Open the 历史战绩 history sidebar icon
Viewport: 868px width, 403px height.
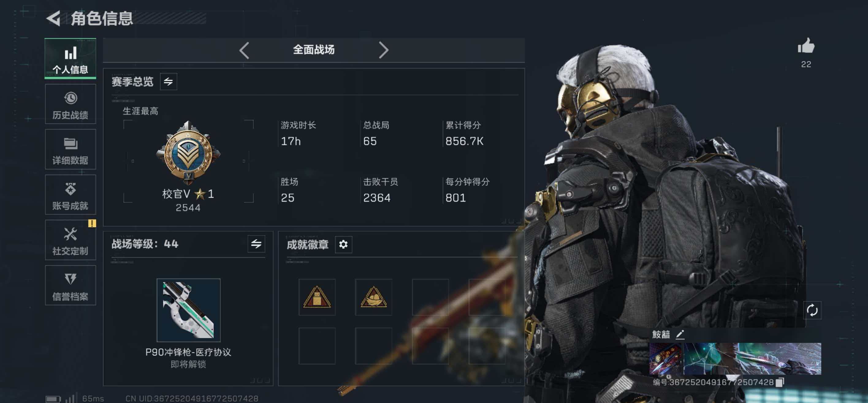[x=70, y=104]
